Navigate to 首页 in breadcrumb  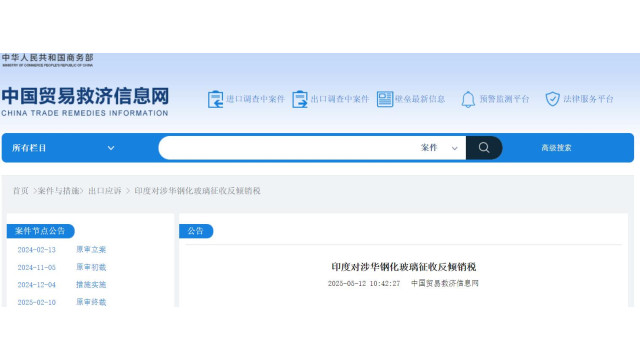(20, 191)
